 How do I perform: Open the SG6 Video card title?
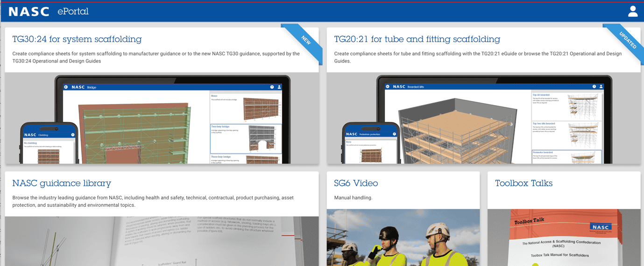click(356, 183)
